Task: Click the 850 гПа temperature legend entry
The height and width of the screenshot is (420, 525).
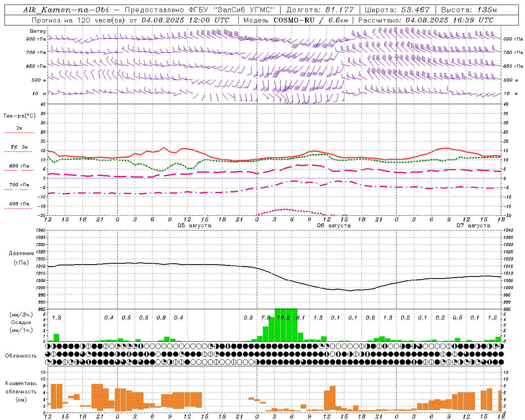Action: 19,166
